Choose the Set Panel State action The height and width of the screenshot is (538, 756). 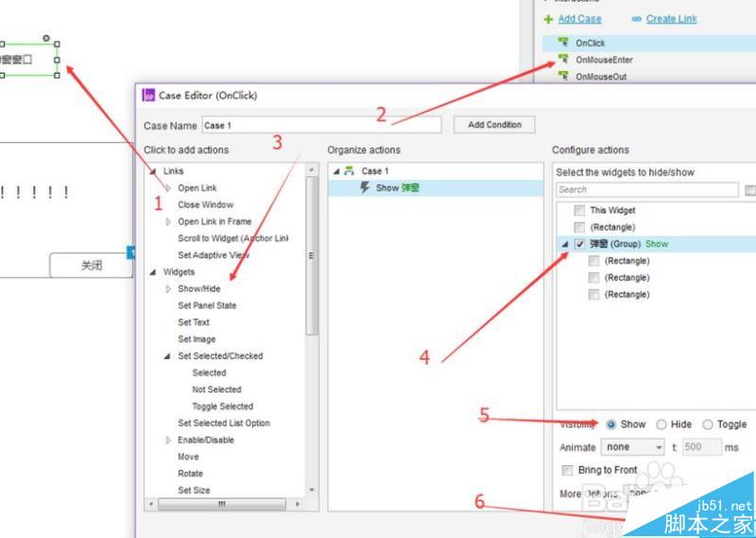point(207,305)
